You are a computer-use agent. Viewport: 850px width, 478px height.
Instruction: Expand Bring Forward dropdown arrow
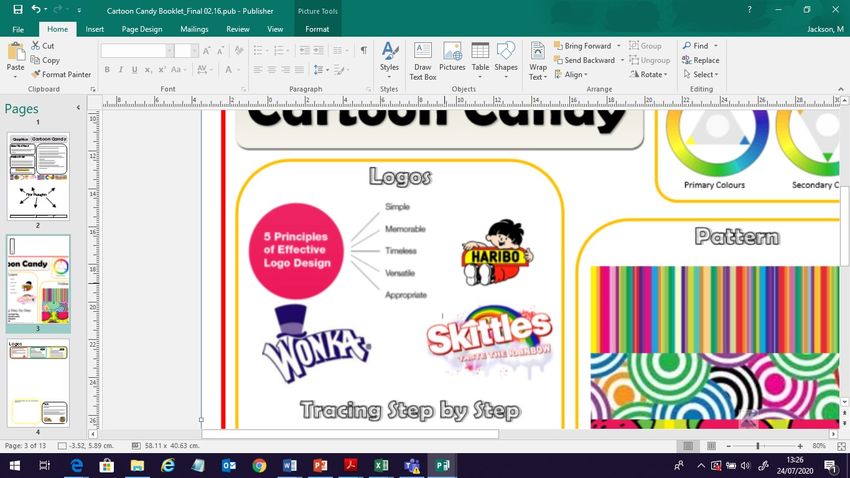[619, 46]
